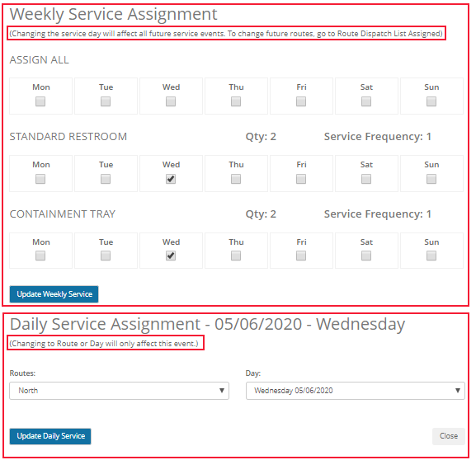The image size is (476, 460).
Task: Expand the Day dropdown Wednesday 05/06/2020
Action: [356, 391]
